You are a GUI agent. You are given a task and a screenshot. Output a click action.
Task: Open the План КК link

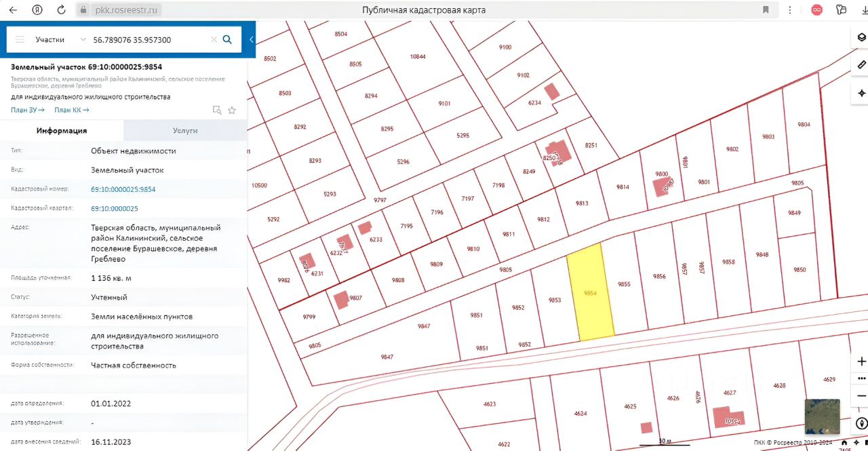point(72,110)
